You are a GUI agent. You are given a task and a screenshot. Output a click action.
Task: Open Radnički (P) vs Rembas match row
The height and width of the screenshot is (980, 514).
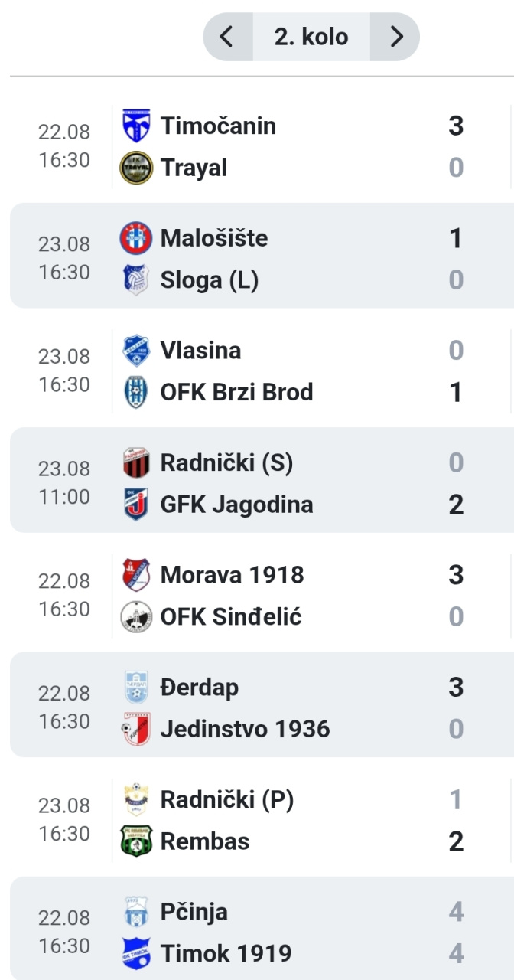(x=262, y=821)
